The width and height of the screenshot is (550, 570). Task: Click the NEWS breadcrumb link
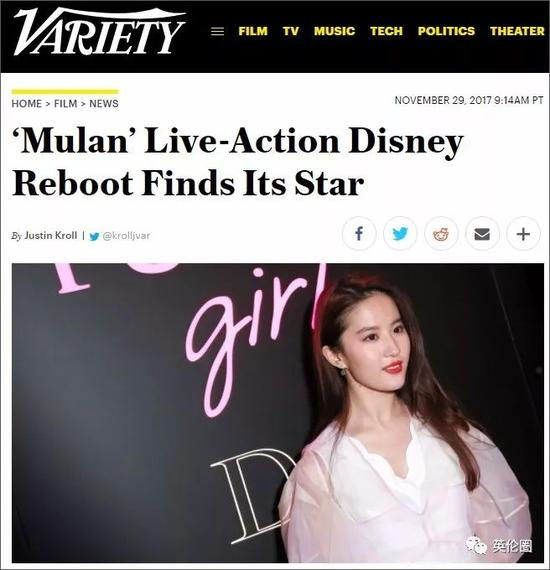click(104, 104)
